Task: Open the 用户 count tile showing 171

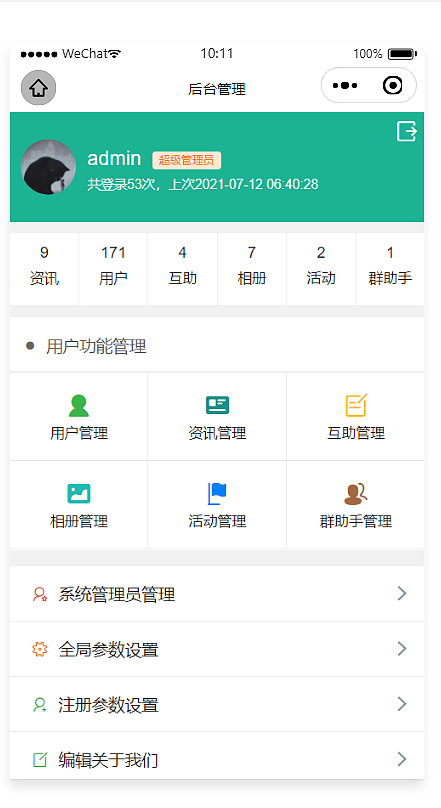Action: click(x=113, y=269)
